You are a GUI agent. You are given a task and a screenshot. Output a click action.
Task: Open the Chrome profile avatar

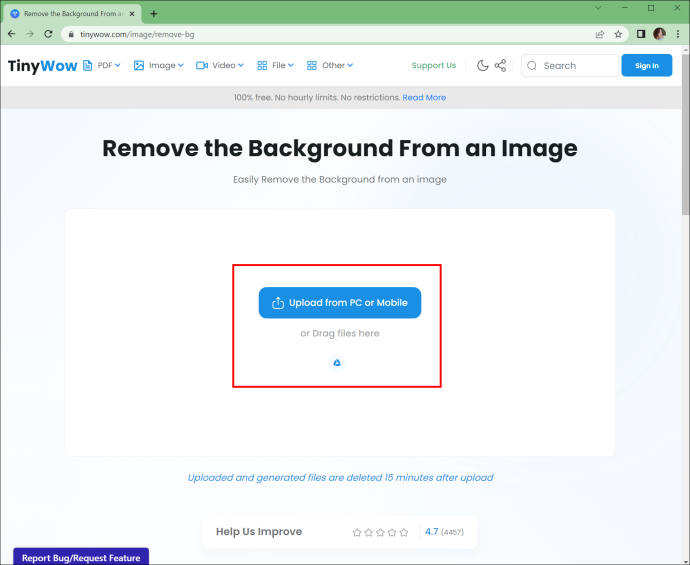[659, 34]
